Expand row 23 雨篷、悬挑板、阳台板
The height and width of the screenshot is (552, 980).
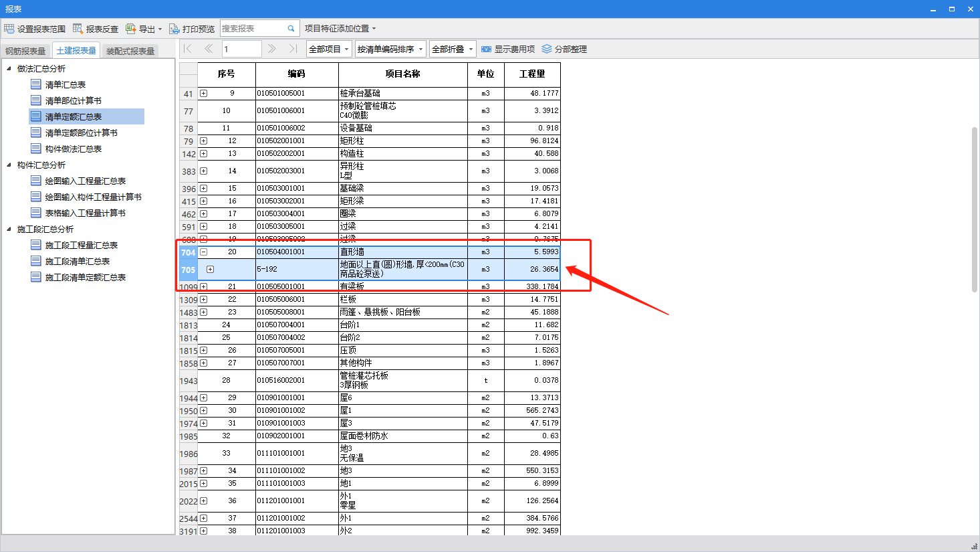(x=203, y=312)
